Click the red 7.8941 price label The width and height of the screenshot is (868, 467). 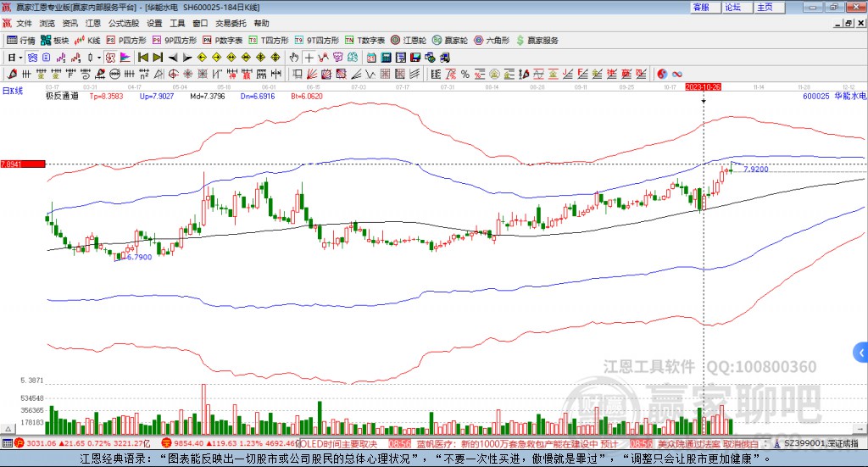click(x=23, y=164)
